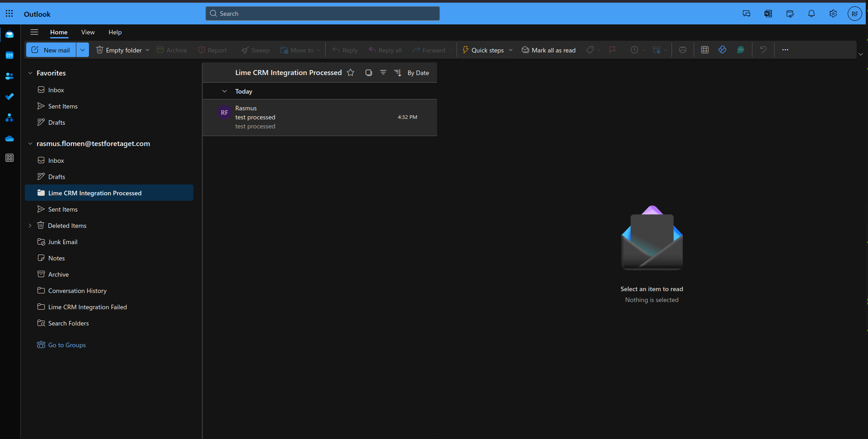Screen dimensions: 868x439
Task: Open the Quick steps dropdown arrow
Action: coord(511,50)
